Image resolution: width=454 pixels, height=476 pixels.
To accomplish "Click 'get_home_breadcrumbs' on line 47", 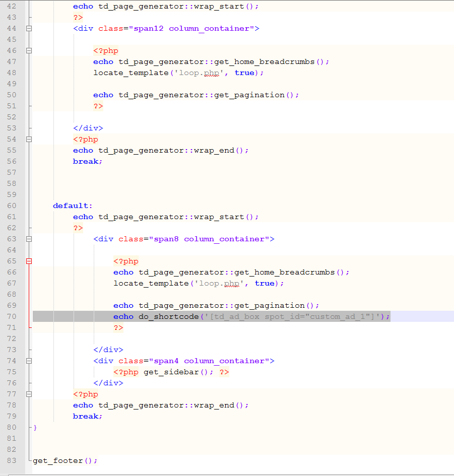I will (x=264, y=62).
